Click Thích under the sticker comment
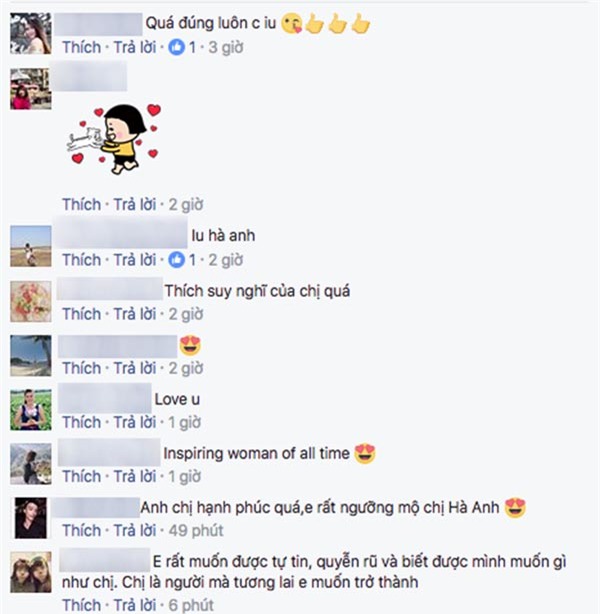 [82, 204]
